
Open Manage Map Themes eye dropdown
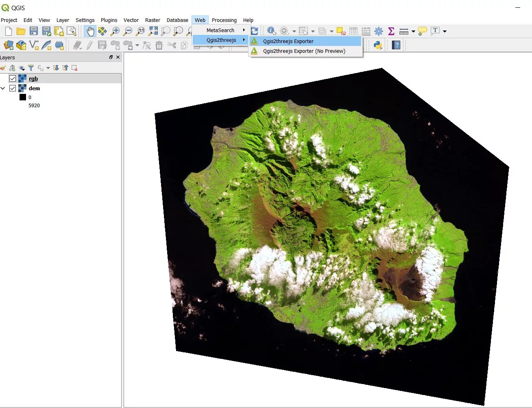[x=22, y=68]
